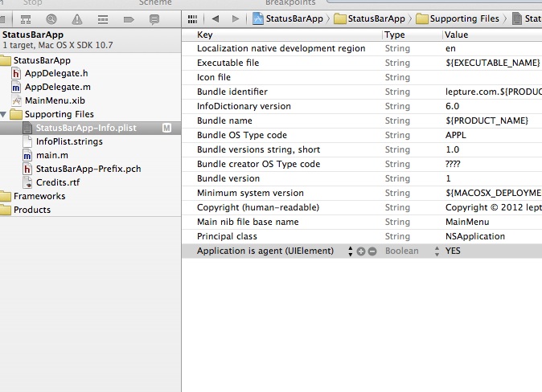Screen dimensions: 542x392
Task: Show the debug navigator icon
Action: click(103, 19)
